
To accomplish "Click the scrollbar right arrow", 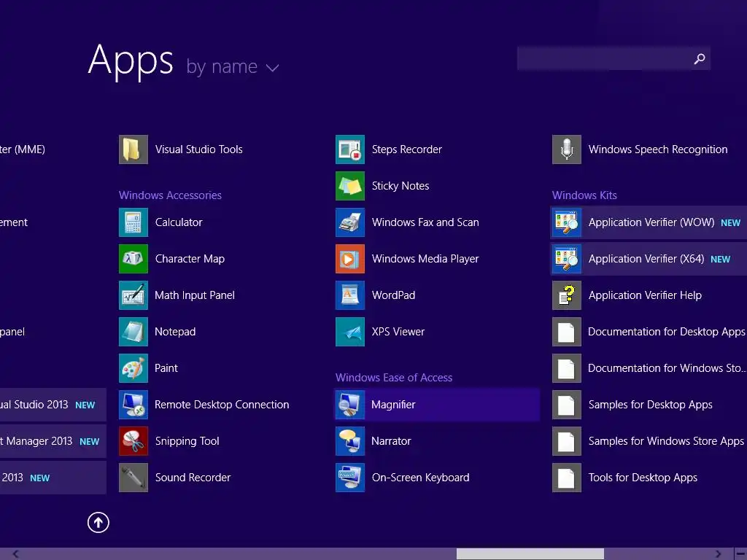I will tap(718, 554).
